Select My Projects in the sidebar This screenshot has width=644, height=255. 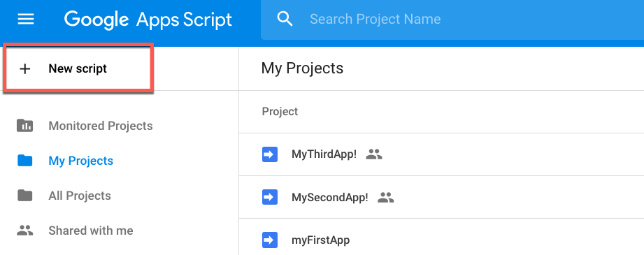(x=81, y=161)
